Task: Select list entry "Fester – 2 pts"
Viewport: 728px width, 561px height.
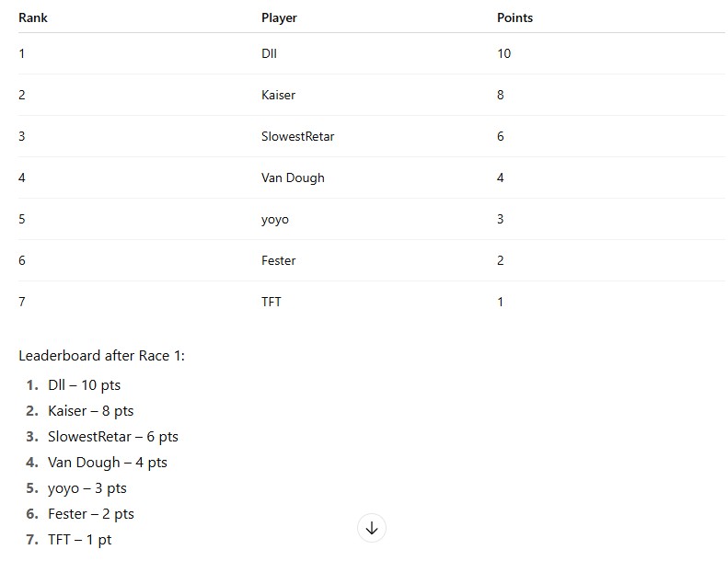Action: click(x=90, y=514)
